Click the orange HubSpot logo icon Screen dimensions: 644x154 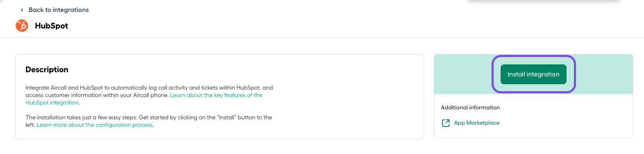click(x=22, y=26)
